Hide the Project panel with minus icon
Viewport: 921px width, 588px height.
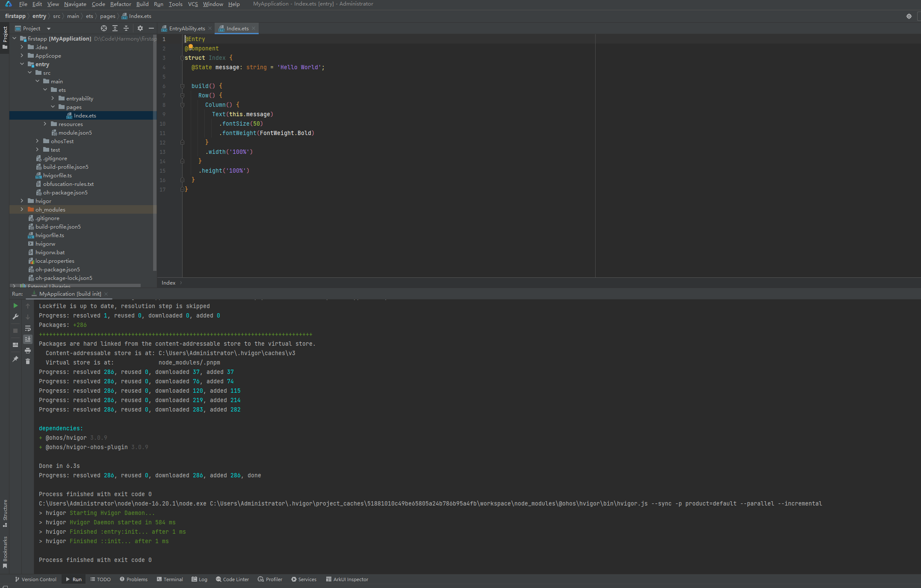coord(151,28)
